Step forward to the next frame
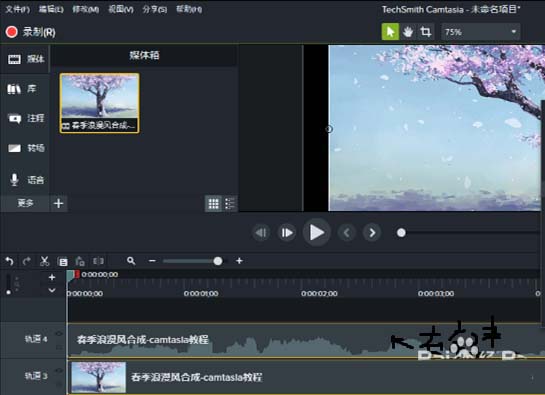Image resolution: width=545 pixels, height=395 pixels. click(x=287, y=233)
